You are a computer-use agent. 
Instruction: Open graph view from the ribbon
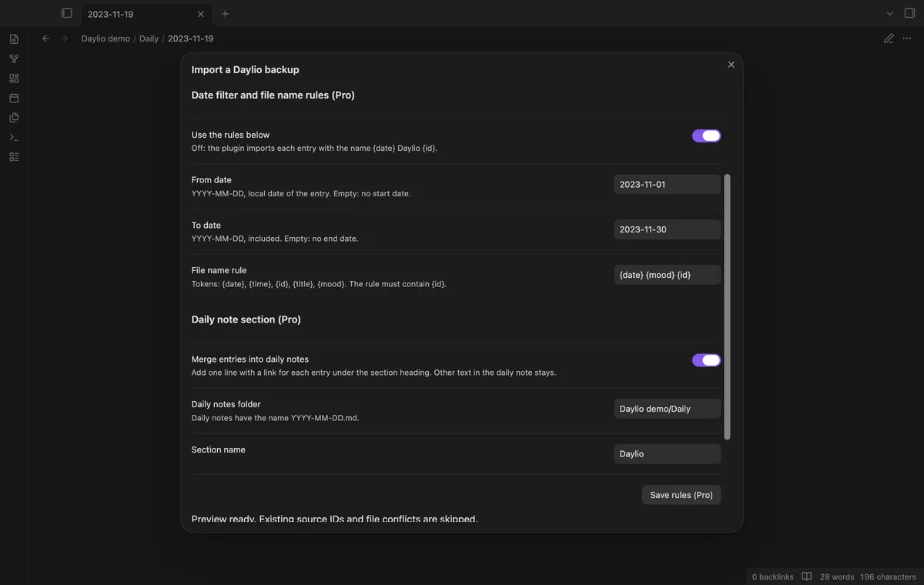14,58
